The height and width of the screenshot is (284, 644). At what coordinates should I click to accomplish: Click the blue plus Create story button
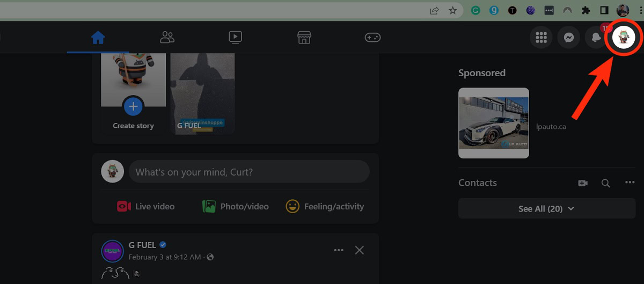pyautogui.click(x=133, y=106)
